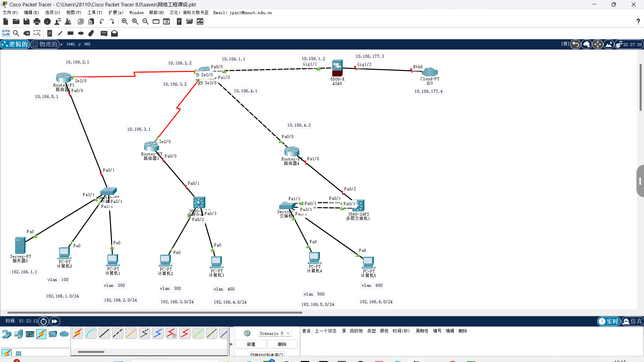The width and height of the screenshot is (644, 362).
Task: Select the Draw Ellipse tool
Action: coord(81,33)
